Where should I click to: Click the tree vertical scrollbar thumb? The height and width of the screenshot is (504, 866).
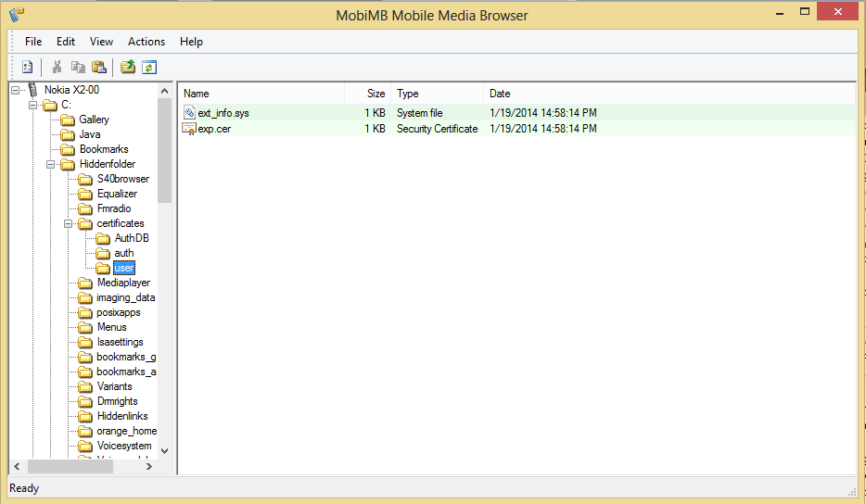pyautogui.click(x=165, y=150)
